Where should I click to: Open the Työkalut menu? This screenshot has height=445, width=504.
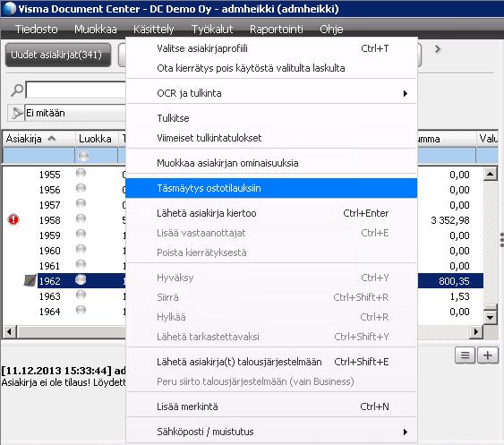pos(212,30)
